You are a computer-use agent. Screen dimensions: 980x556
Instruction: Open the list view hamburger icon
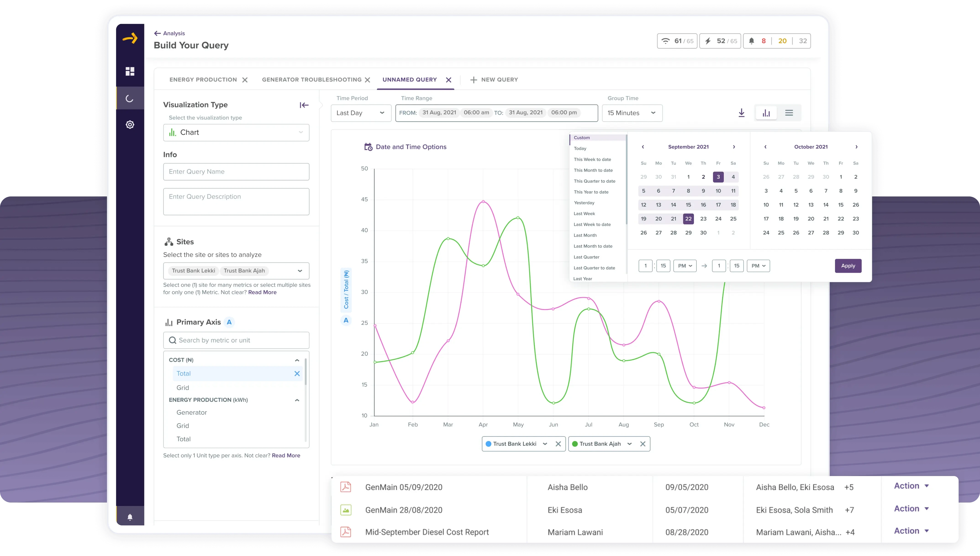coord(790,113)
